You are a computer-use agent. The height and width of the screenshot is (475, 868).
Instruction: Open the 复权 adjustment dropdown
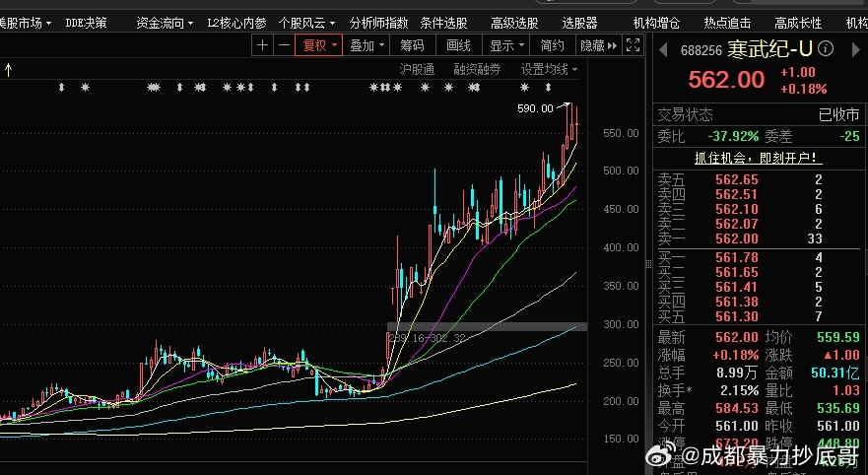pyautogui.click(x=319, y=45)
